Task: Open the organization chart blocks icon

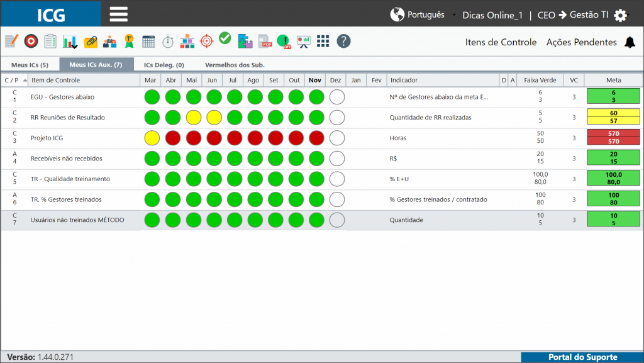Action: [187, 42]
